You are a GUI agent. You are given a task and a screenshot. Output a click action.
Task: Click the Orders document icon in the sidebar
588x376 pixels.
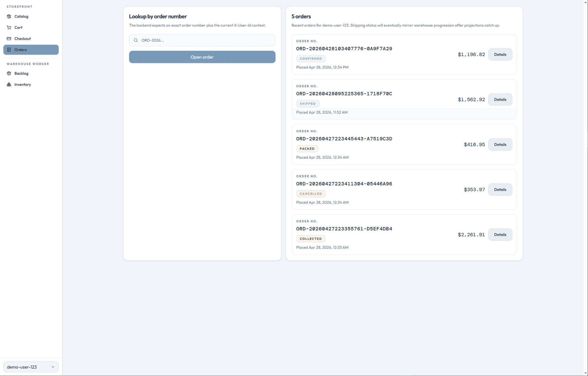coord(9,50)
